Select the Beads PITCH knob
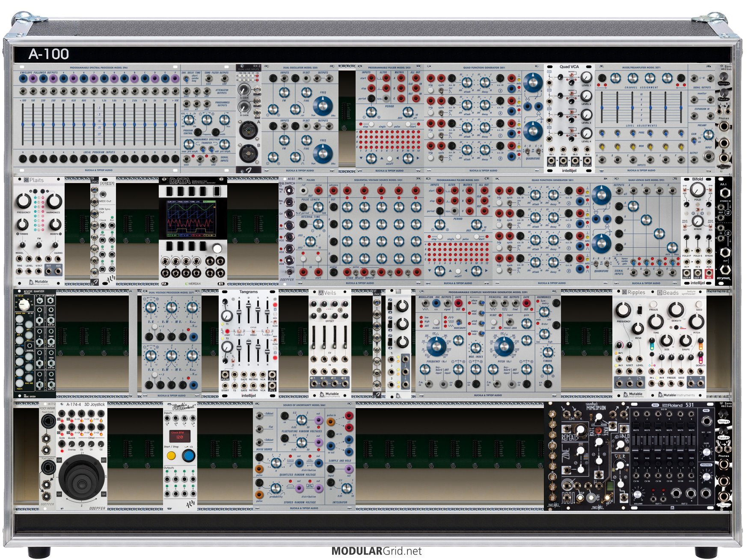Viewport: 754px width, 560px height. click(696, 321)
